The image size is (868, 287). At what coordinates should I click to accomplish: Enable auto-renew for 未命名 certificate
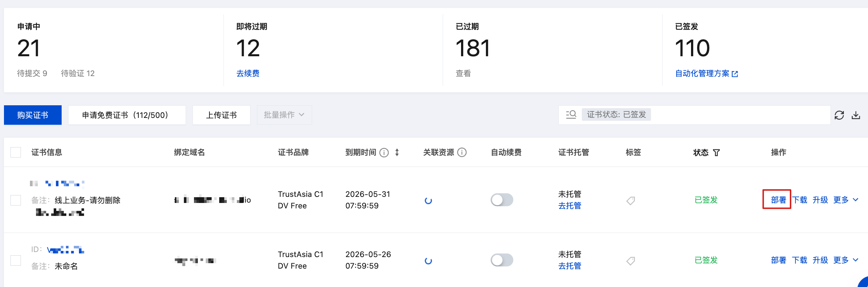point(502,260)
